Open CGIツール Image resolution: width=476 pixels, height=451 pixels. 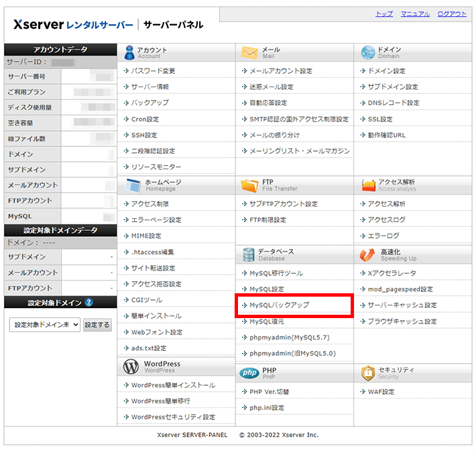coord(147,300)
